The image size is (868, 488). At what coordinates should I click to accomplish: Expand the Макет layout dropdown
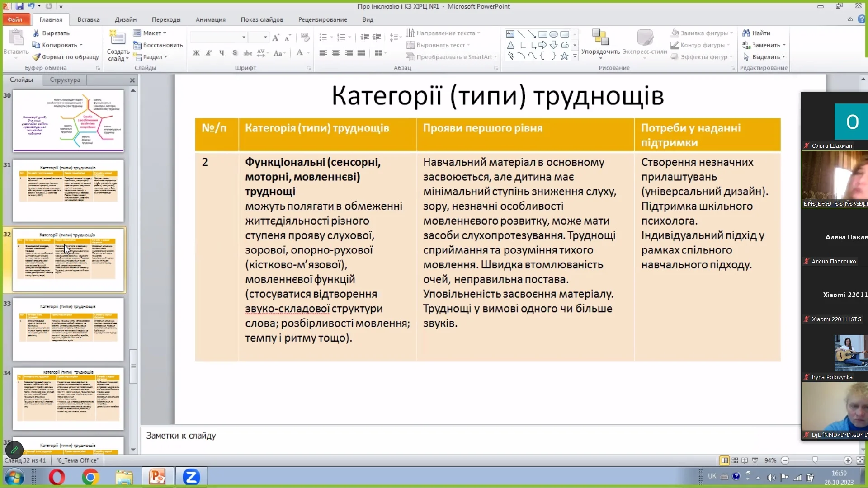[x=154, y=33]
